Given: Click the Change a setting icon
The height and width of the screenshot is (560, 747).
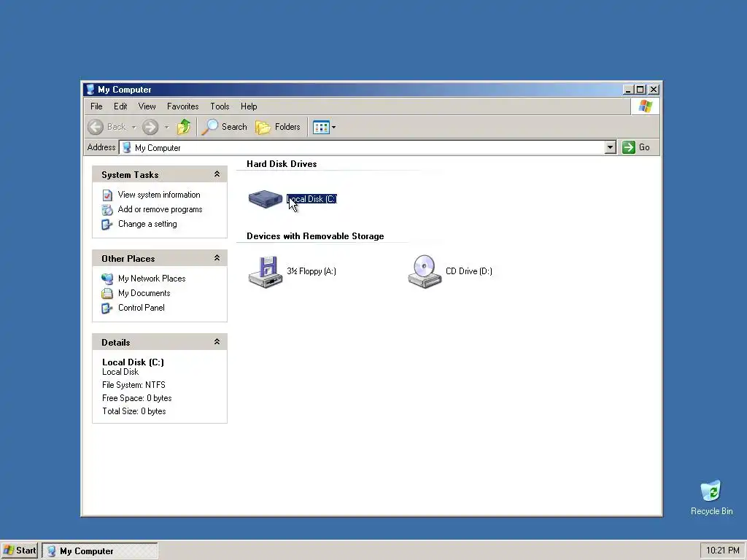Looking at the screenshot, I should coord(107,225).
